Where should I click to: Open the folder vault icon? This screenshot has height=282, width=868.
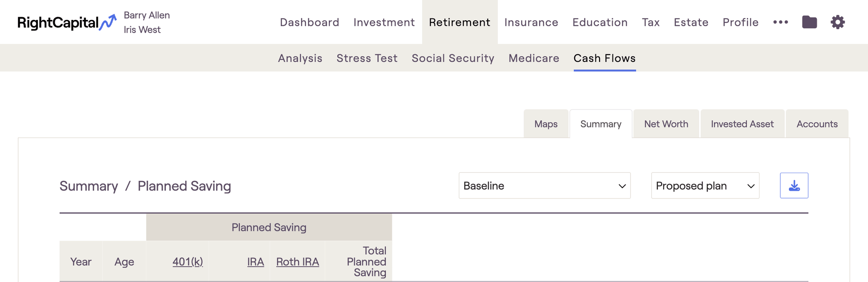tap(809, 22)
